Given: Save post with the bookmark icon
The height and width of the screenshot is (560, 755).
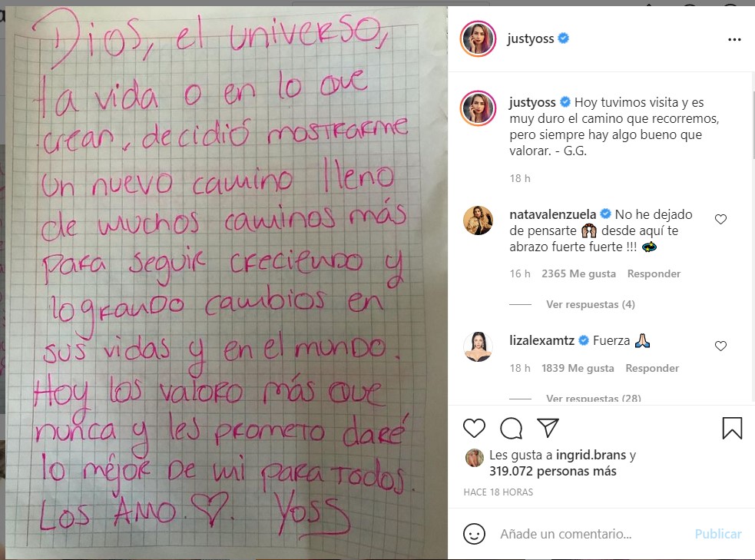Looking at the screenshot, I should [732, 428].
